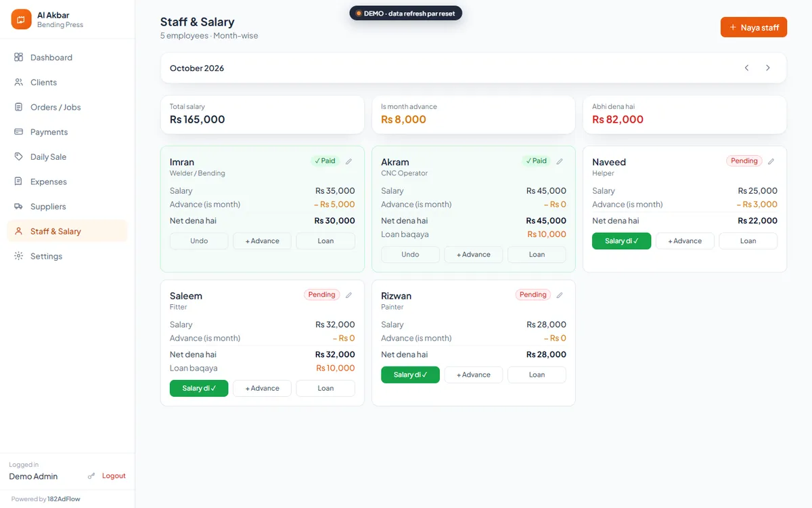
Task: Edit Saleem's staff record pencil icon
Action: pyautogui.click(x=349, y=295)
